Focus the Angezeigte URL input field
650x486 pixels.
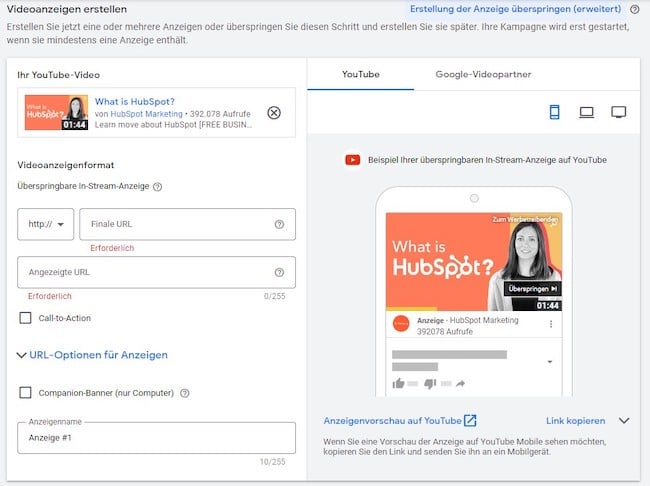156,272
